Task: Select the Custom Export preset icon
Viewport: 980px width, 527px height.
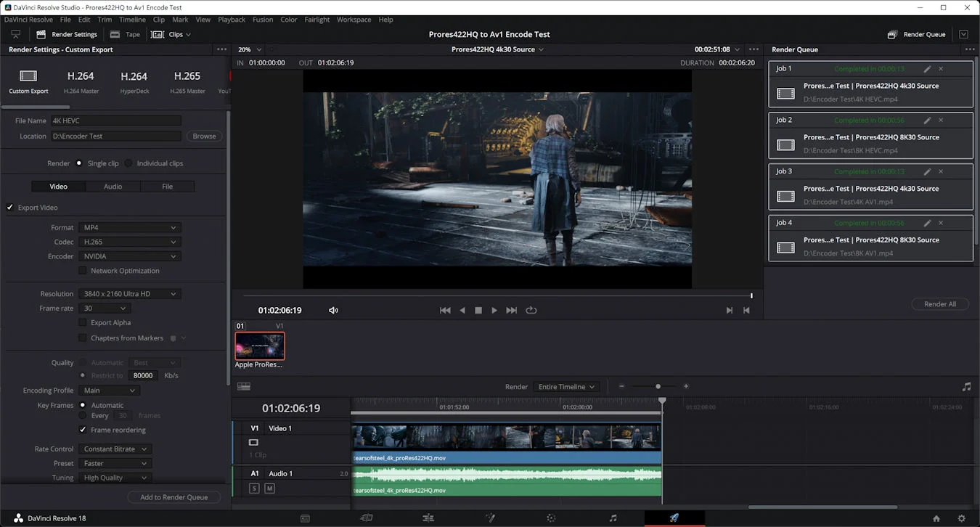Action: pos(28,76)
